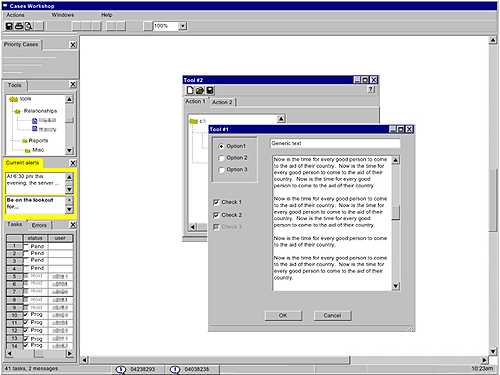This screenshot has height=375, width=500.
Task: Click tasks table scroll left arrow
Action: pos(9,353)
